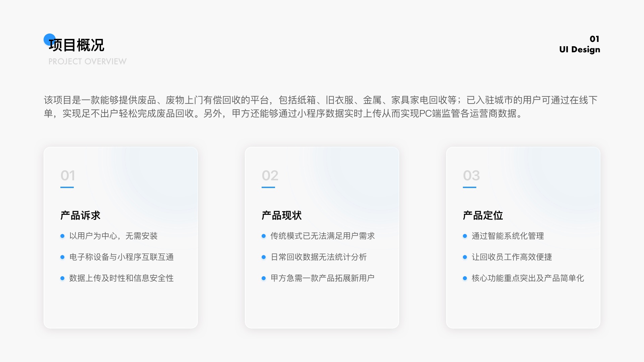This screenshot has height=362, width=644.
Task: Click blue bullet before 电子称设备与小程序互联互通
Action: (62, 257)
